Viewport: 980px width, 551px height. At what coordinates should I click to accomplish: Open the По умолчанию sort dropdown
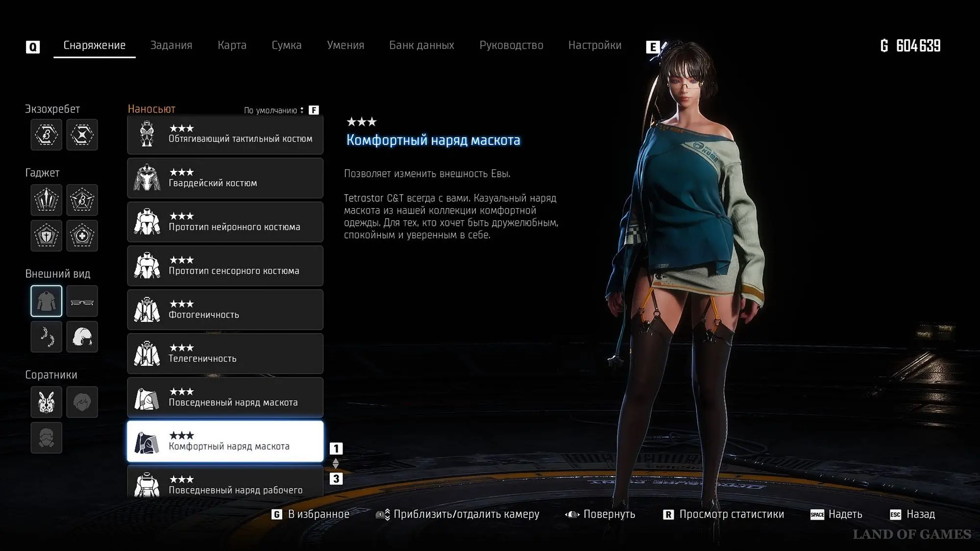coord(273,110)
